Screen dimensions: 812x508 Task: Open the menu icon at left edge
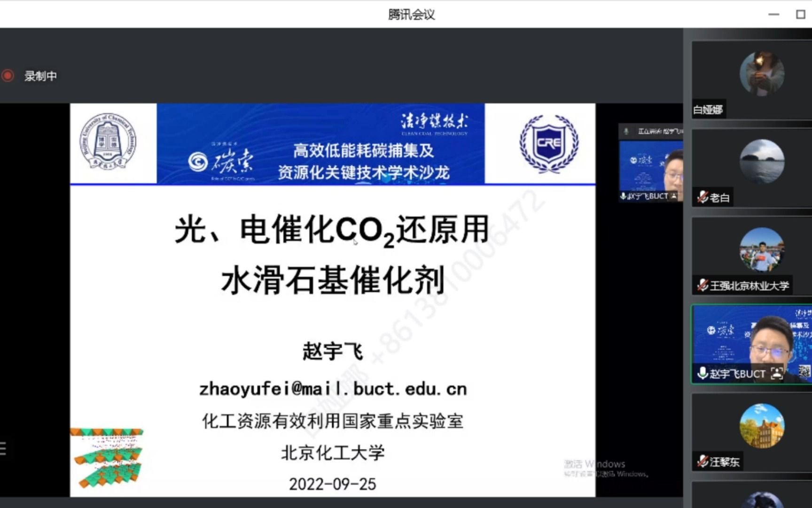coord(3,448)
